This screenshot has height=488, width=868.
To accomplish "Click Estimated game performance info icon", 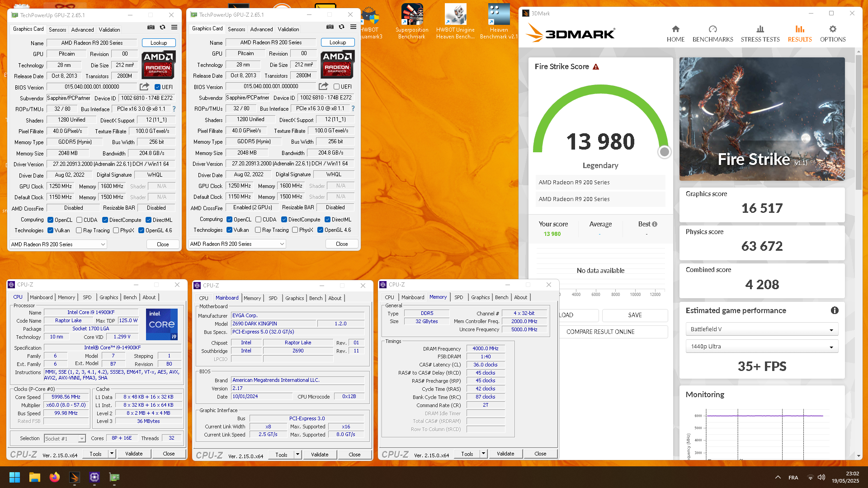I will [x=835, y=310].
